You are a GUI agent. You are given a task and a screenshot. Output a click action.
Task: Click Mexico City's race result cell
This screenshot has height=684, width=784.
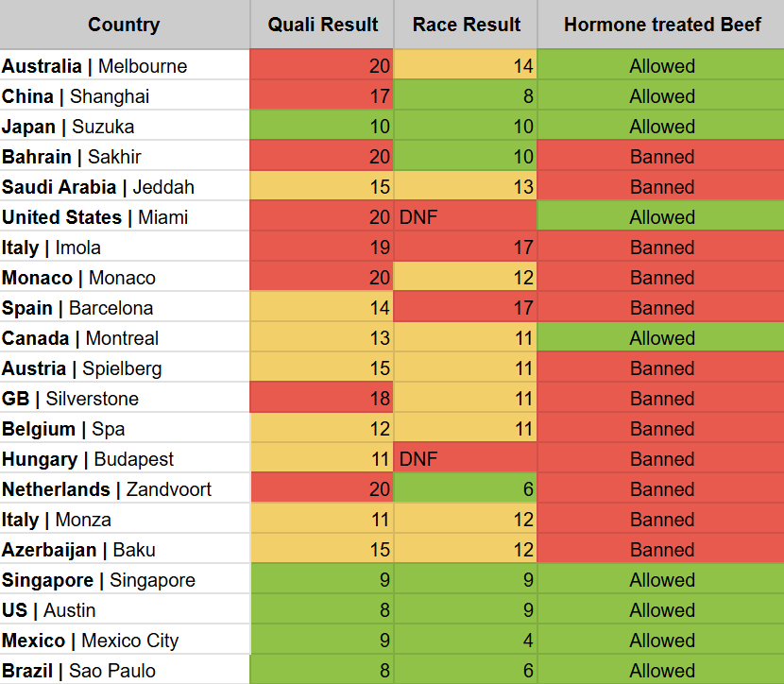(467, 641)
